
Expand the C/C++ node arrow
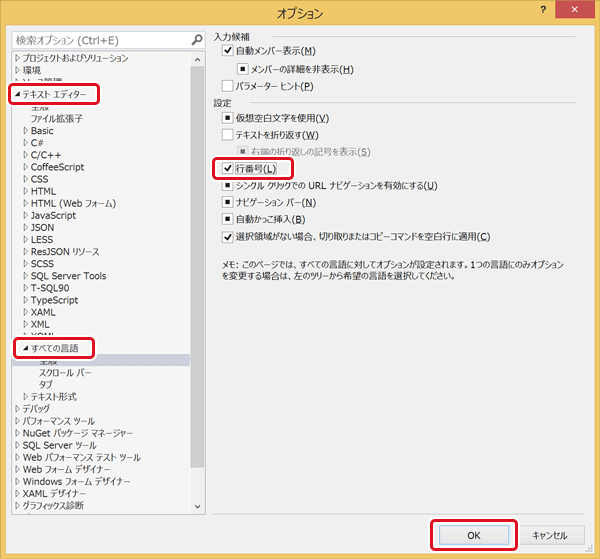point(26,155)
